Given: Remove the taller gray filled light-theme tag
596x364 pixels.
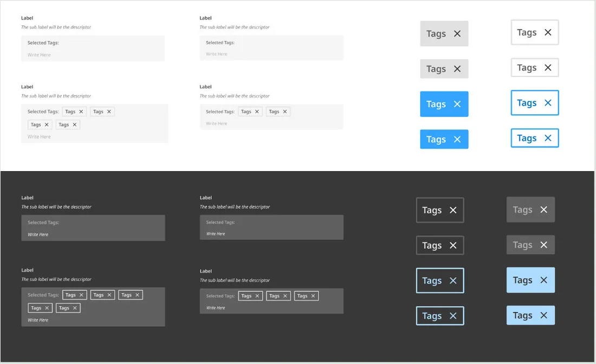Looking at the screenshot, I should [x=457, y=34].
